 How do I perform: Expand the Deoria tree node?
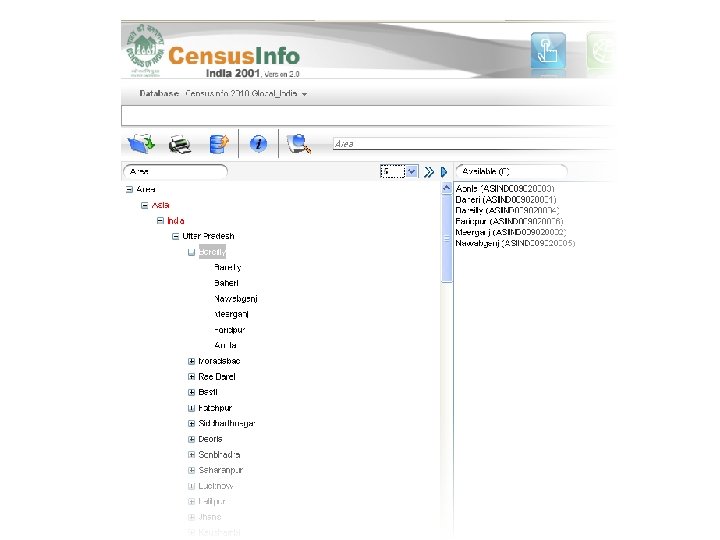[191, 439]
